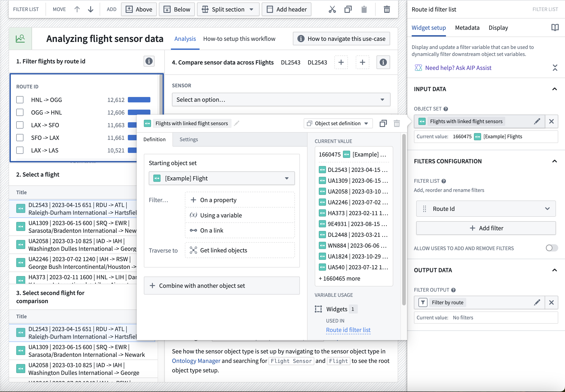Open the Settings tab in variable popup
This screenshot has width=565, height=392.
[x=188, y=139]
